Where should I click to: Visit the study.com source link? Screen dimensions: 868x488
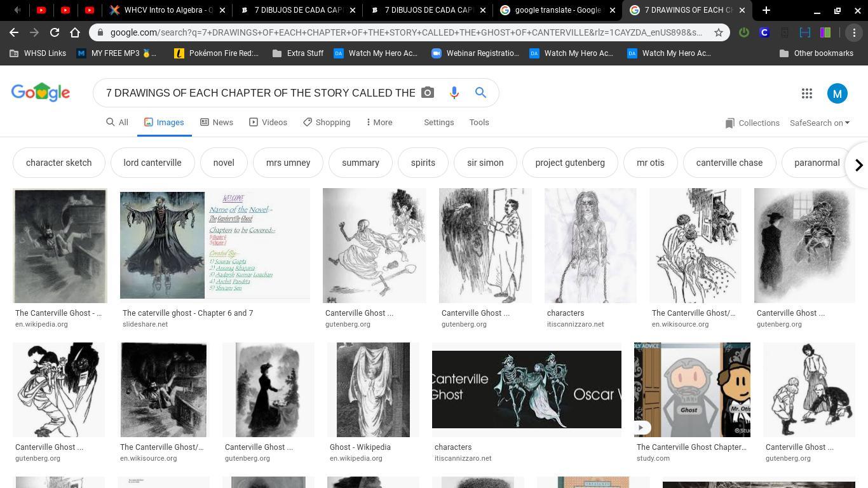(653, 458)
